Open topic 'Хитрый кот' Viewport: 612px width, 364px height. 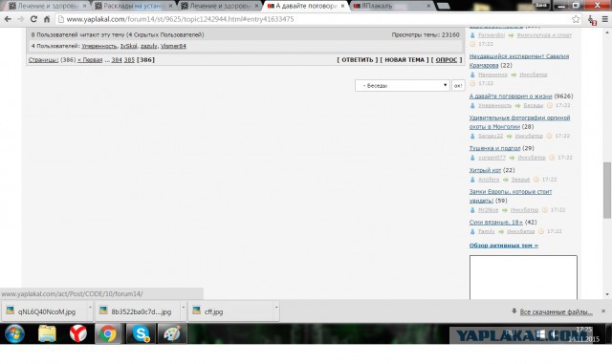(x=485, y=170)
